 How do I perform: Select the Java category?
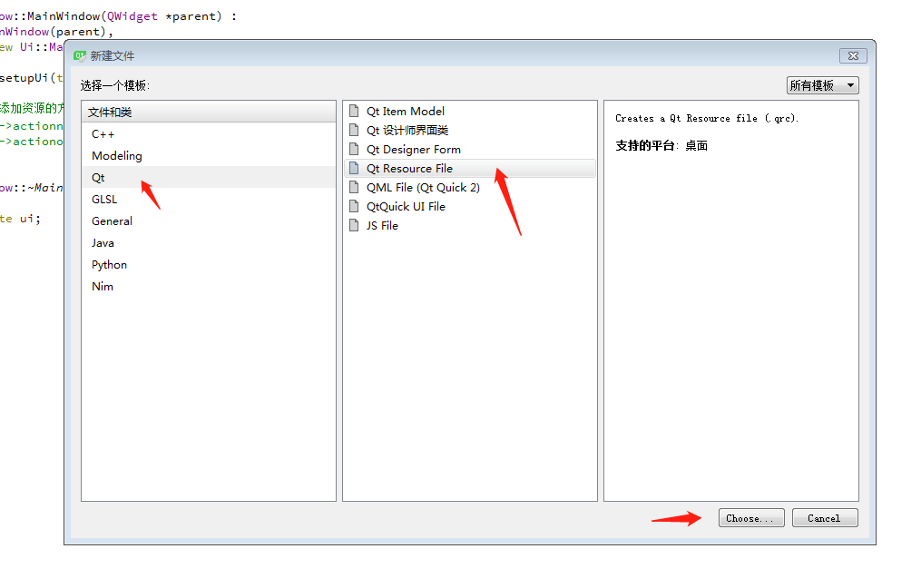(209, 242)
